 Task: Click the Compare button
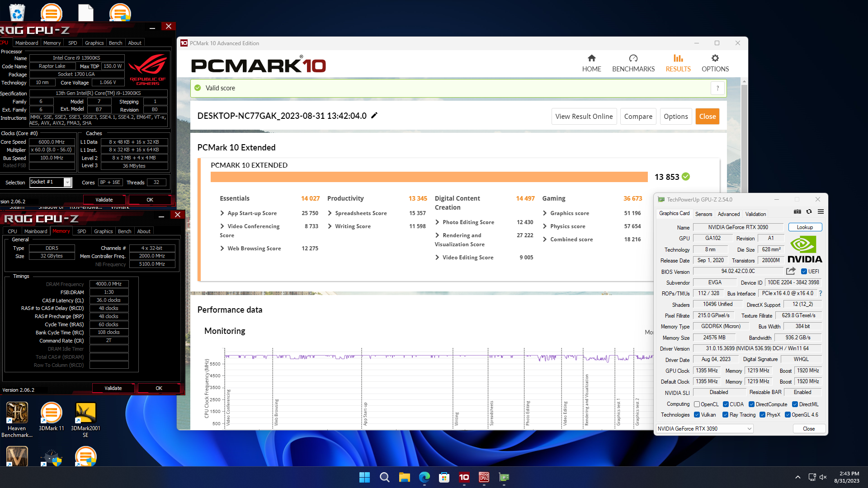638,117
